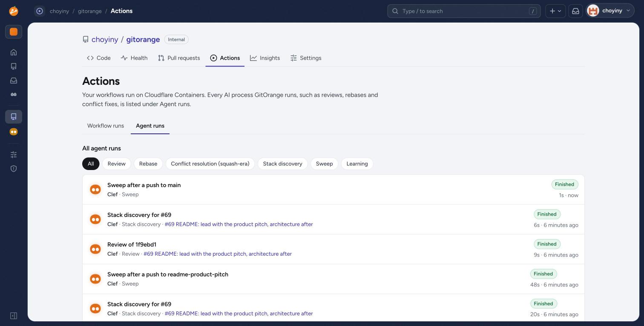The height and width of the screenshot is (326, 644).
Task: Open the choyiny user account menu
Action: (610, 11)
